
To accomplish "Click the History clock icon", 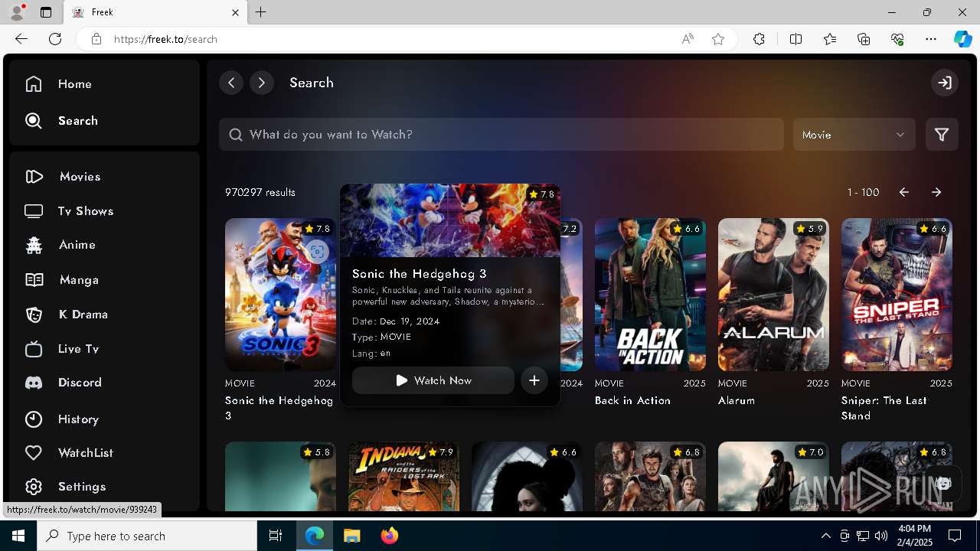I will (x=34, y=419).
